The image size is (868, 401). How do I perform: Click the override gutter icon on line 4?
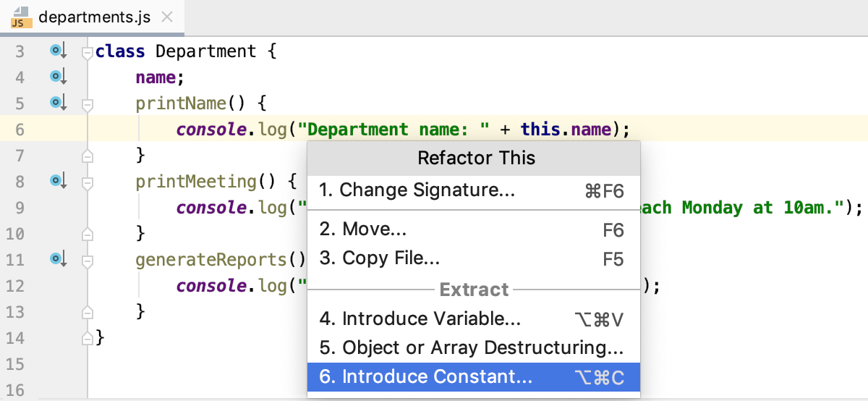(57, 76)
